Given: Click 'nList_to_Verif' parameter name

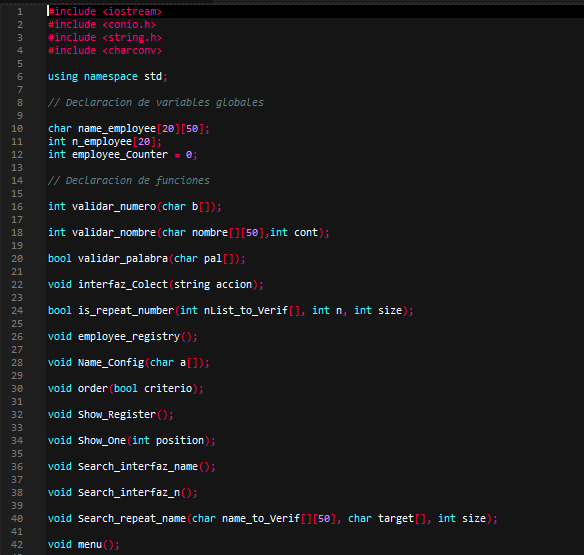Looking at the screenshot, I should click(246, 311).
